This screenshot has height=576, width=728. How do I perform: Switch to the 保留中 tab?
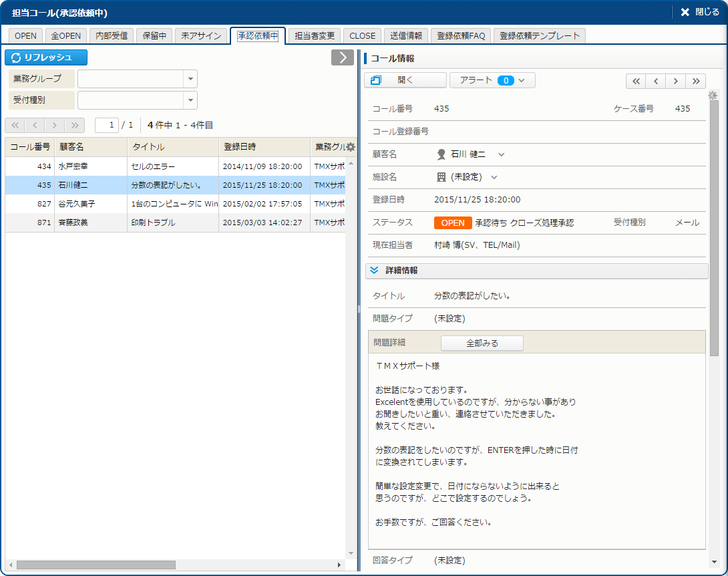pyautogui.click(x=154, y=36)
